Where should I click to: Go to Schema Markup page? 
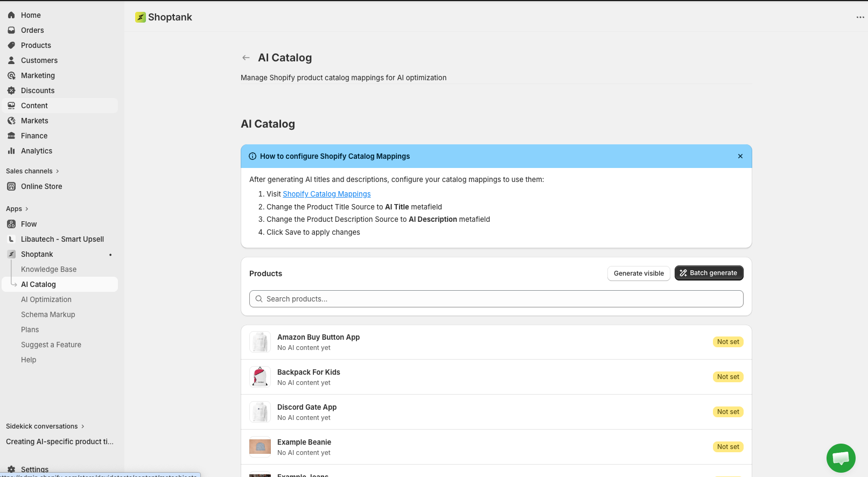pyautogui.click(x=48, y=314)
